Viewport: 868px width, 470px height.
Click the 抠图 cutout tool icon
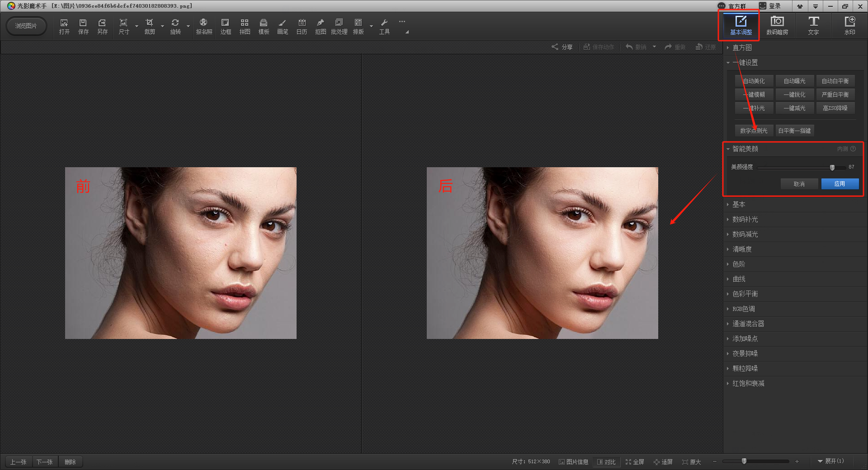click(x=321, y=26)
